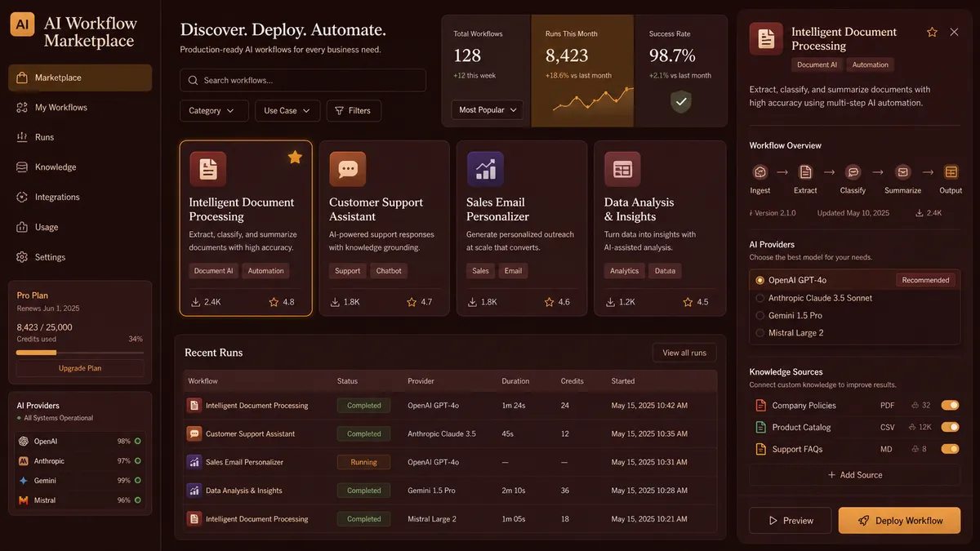Click the Extract step icon
Screen dimensions: 980x551
(805, 172)
